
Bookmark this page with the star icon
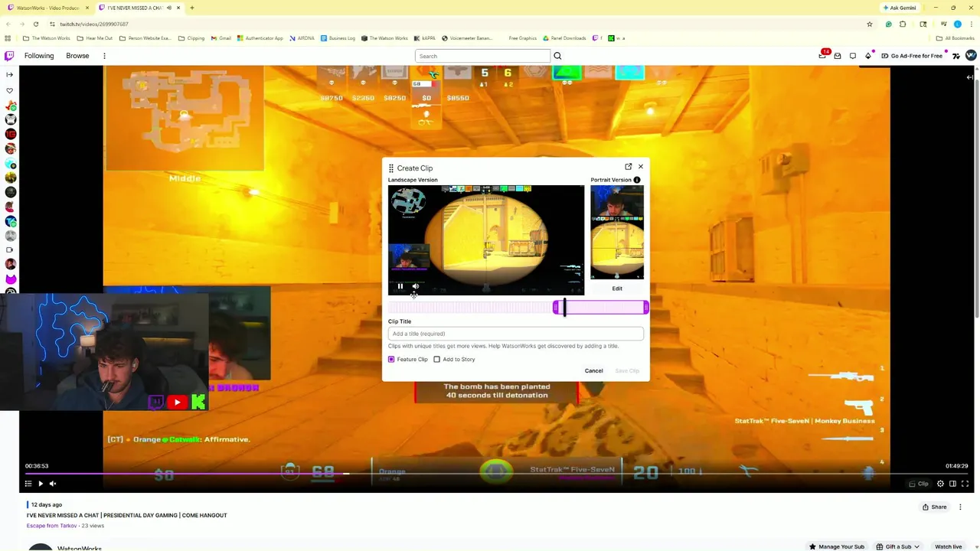(869, 24)
